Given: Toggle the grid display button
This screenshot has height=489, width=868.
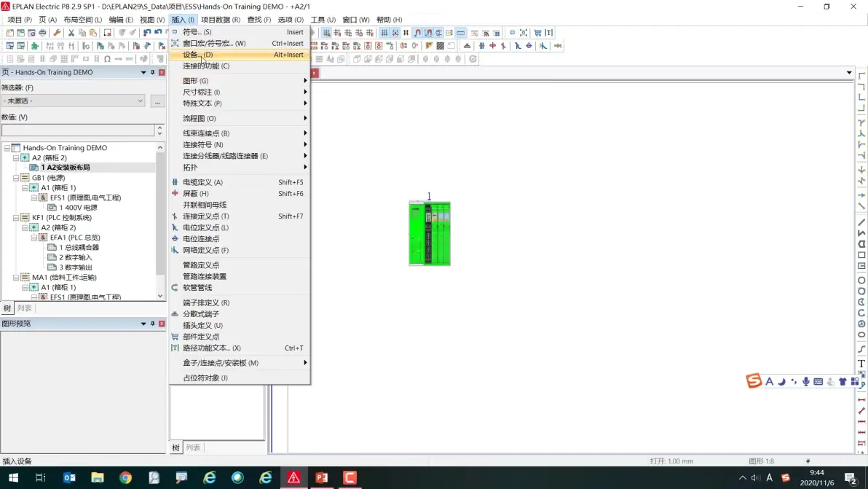Looking at the screenshot, I should click(384, 33).
